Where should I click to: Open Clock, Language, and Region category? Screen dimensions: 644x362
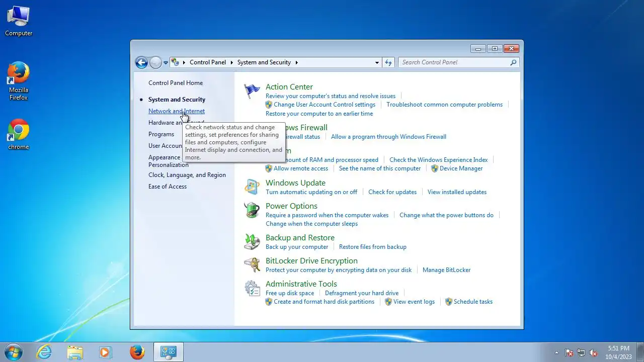pyautogui.click(x=187, y=175)
